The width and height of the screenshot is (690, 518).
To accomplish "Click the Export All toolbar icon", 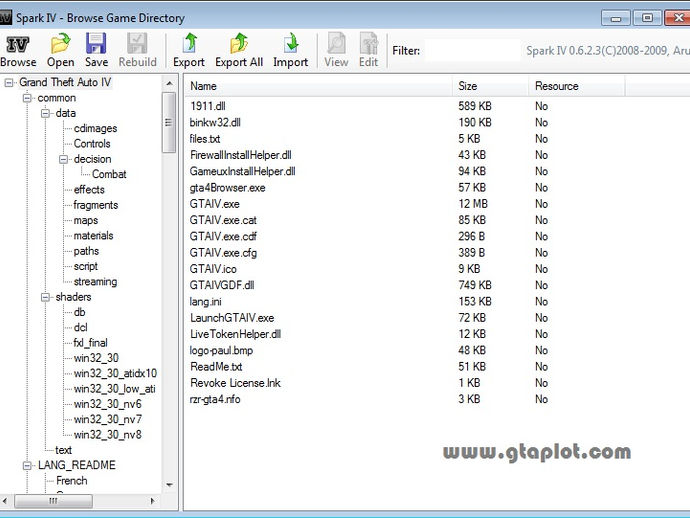I will point(239,44).
